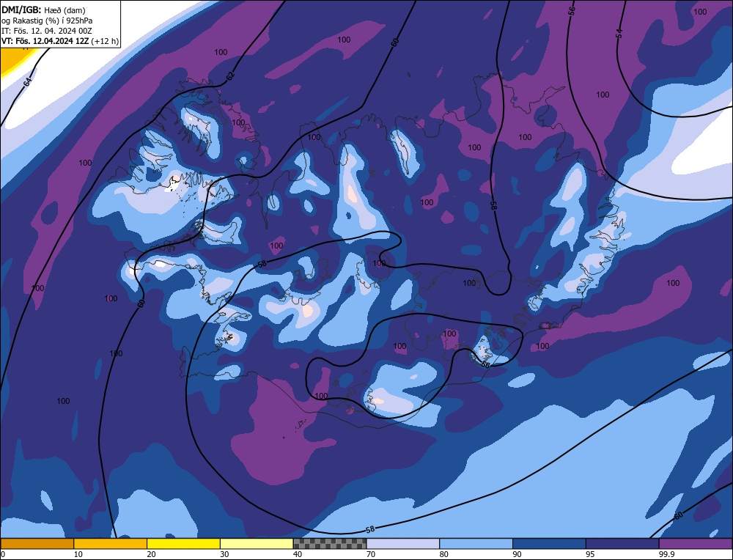Choose the purple above-99.9 legend swatch

(x=696, y=544)
